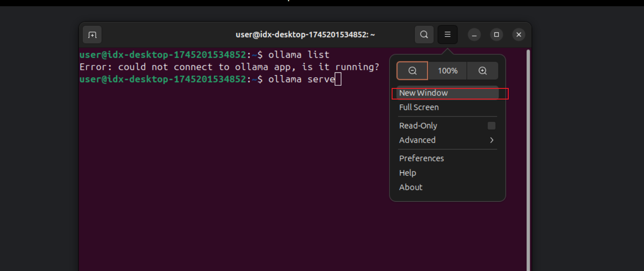Open Preferences from the menu
644x271 pixels.
click(447, 158)
